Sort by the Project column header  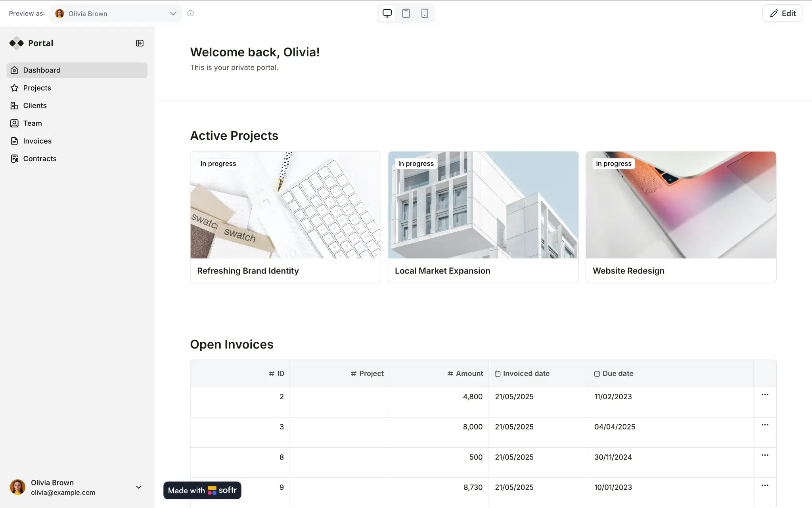pyautogui.click(x=339, y=373)
